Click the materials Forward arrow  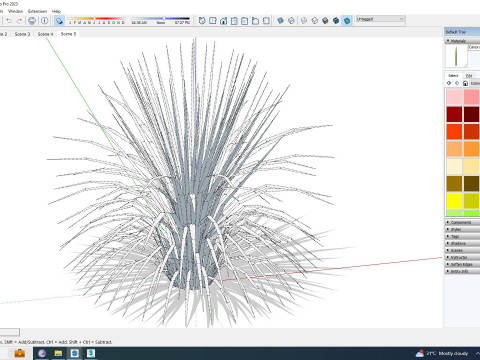(457, 83)
